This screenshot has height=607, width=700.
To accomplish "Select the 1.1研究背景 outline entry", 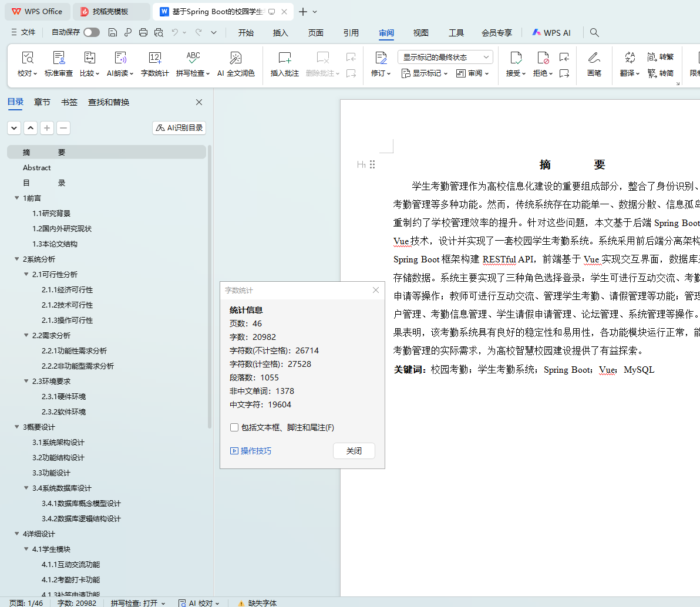I will tap(51, 213).
